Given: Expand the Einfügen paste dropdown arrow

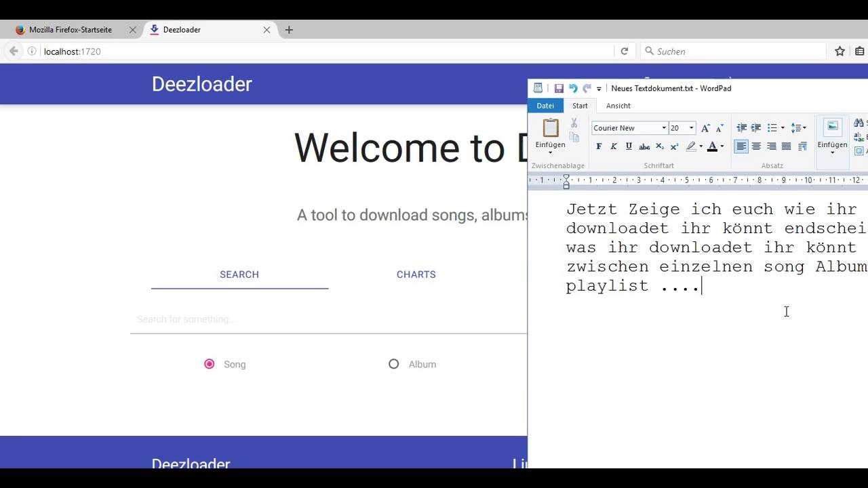Looking at the screenshot, I should click(x=550, y=152).
